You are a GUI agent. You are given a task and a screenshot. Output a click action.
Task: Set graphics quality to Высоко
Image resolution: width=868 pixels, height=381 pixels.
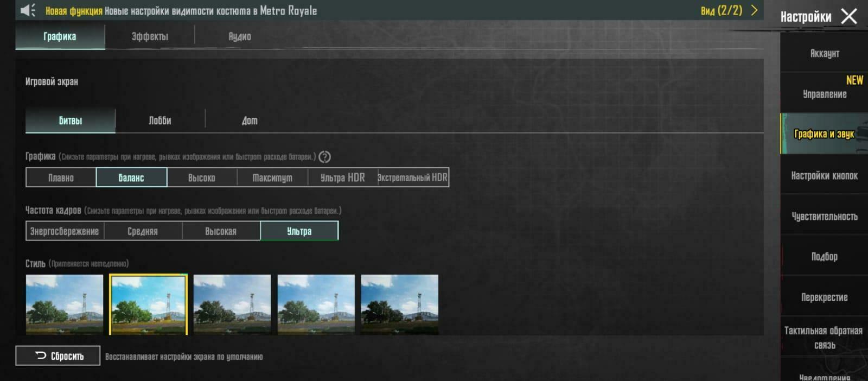click(202, 177)
